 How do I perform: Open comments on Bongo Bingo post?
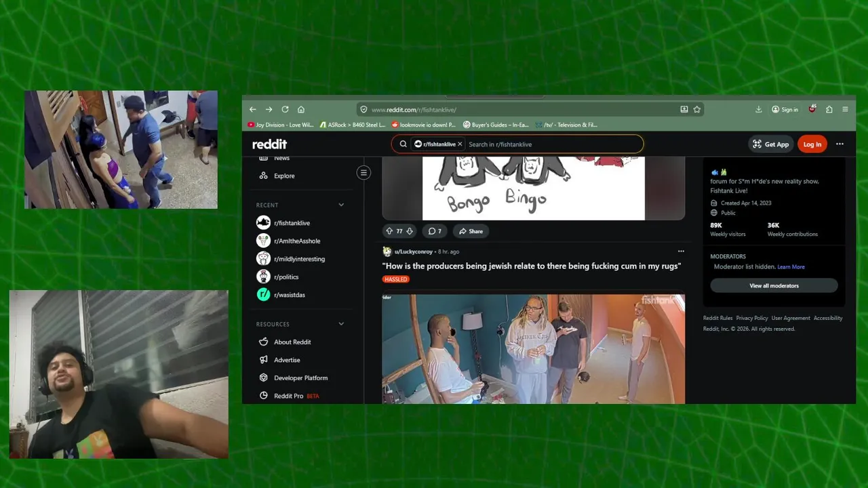click(435, 231)
